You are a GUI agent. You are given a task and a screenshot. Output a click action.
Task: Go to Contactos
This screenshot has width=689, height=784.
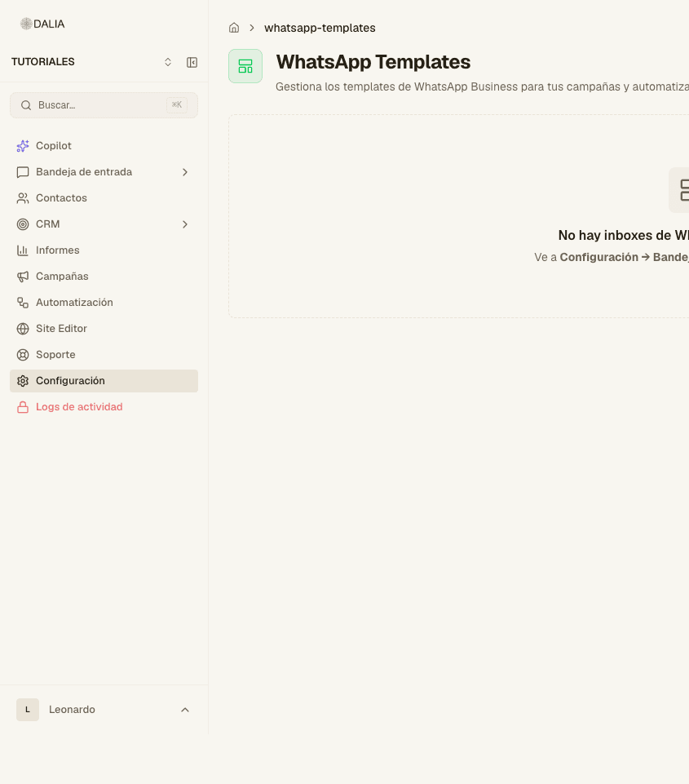click(104, 198)
